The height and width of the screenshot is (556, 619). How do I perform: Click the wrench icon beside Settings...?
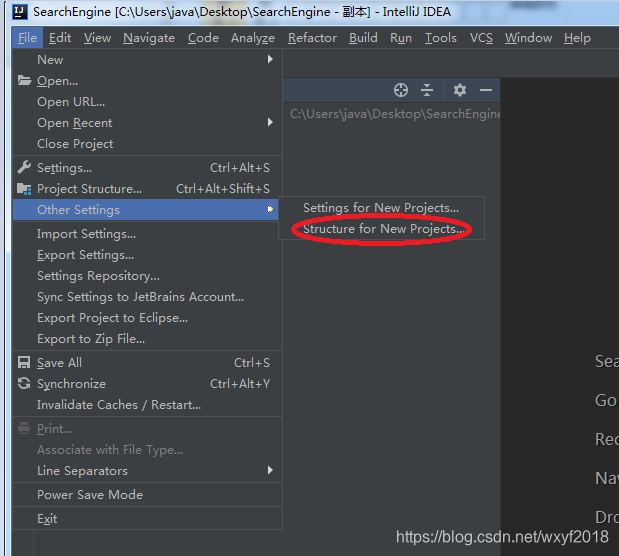coord(24,167)
